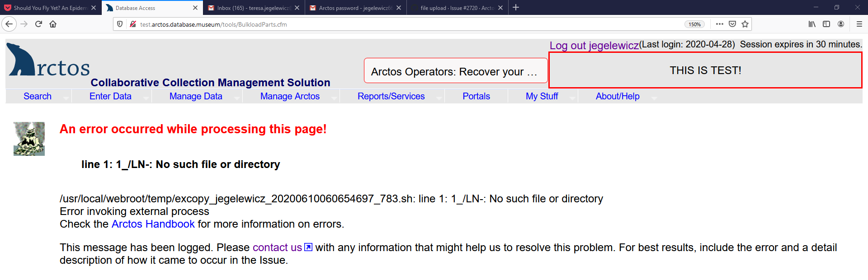Save page to Pocket
The height and width of the screenshot is (280, 868).
click(x=732, y=24)
